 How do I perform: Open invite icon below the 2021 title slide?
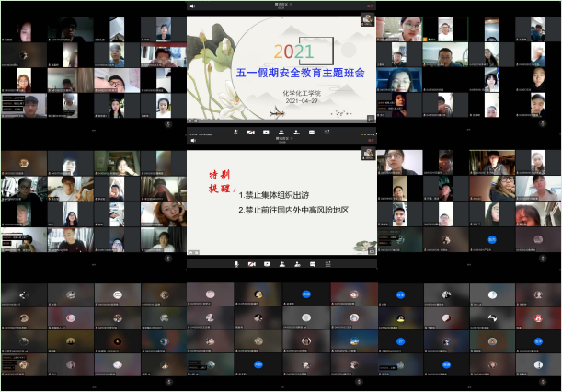(281, 133)
